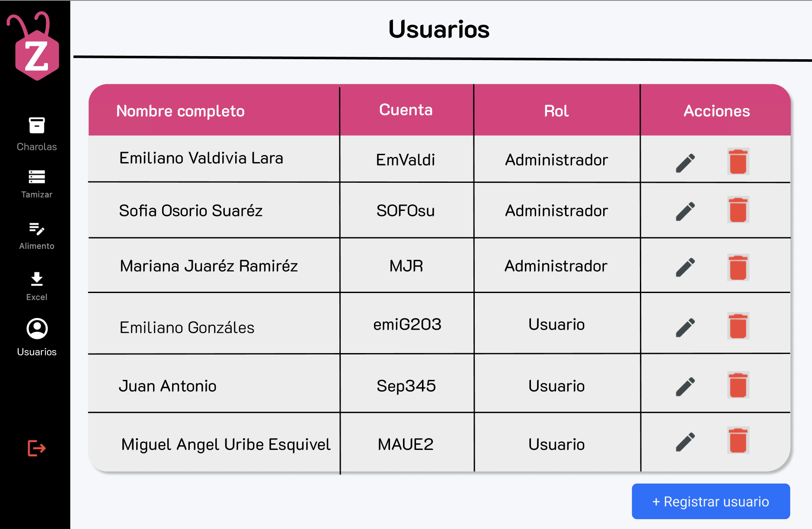Image resolution: width=812 pixels, height=529 pixels.
Task: Open Excel download section
Action: click(37, 287)
